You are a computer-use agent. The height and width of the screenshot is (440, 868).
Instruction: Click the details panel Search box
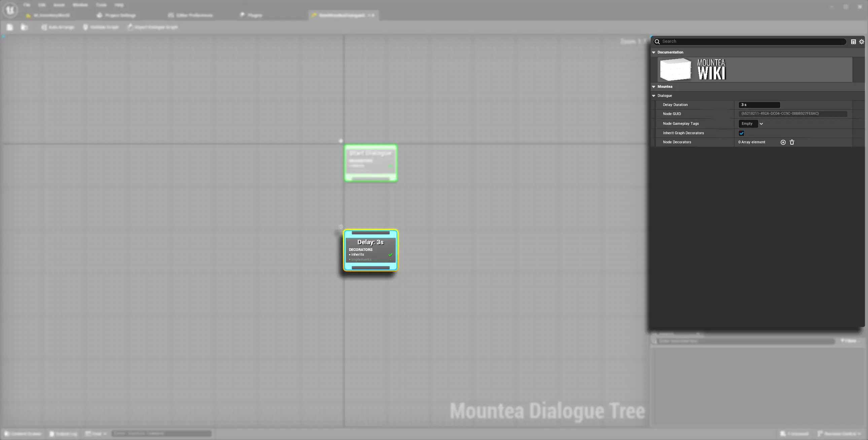coord(752,41)
